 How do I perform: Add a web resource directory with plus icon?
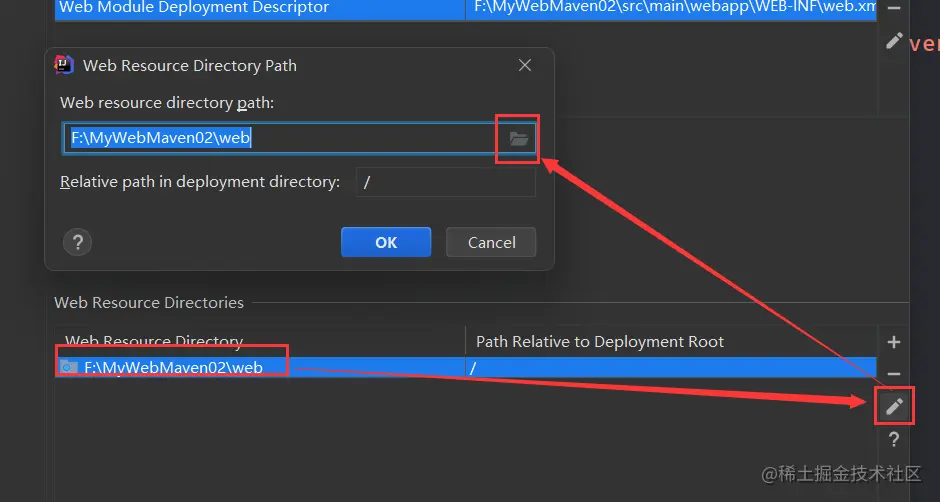(x=894, y=342)
